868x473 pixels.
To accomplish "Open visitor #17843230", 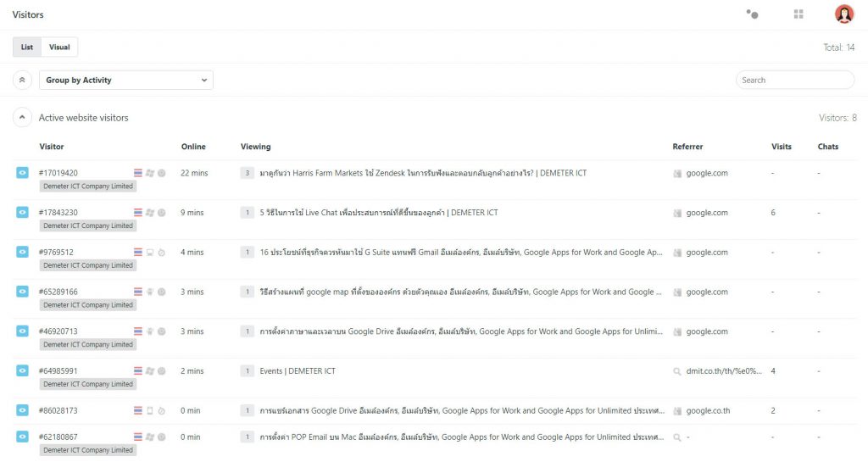I will tap(58, 213).
